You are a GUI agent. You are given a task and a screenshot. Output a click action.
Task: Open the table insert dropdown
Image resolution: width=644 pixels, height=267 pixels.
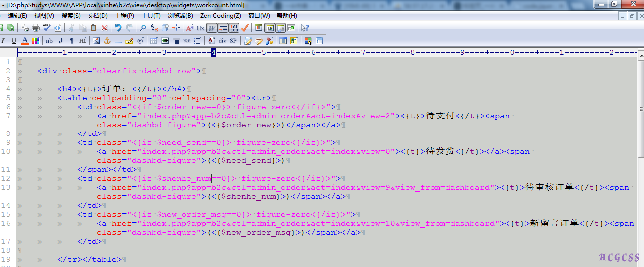tap(154, 41)
